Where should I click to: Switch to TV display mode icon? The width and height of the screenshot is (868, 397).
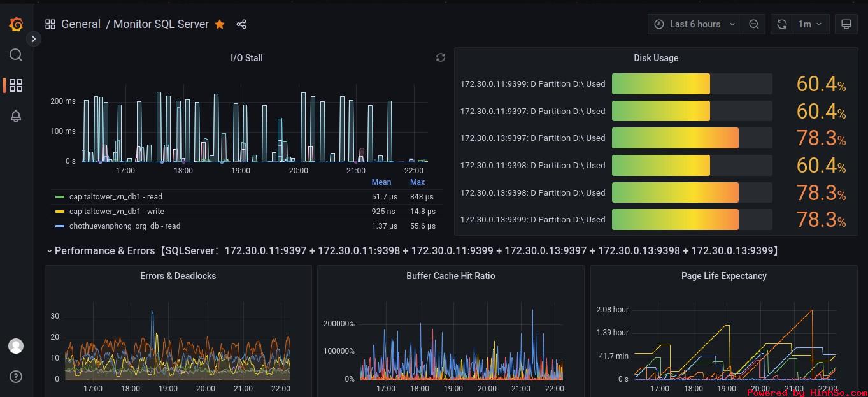coord(846,24)
